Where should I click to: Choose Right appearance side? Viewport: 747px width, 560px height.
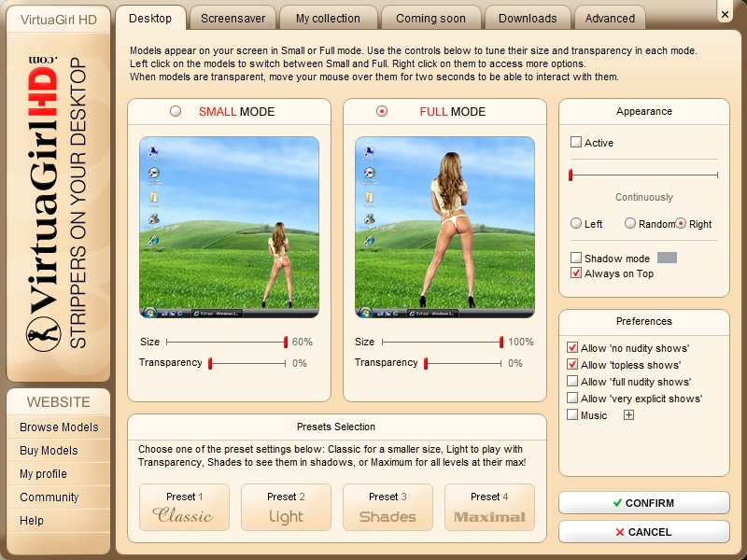(x=681, y=223)
